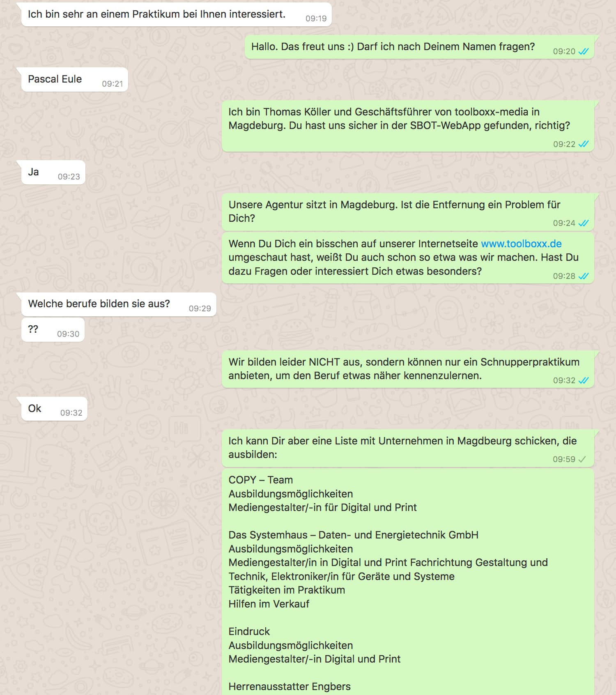Click the 'Ja' message bubble
The image size is (616, 695).
[53, 173]
